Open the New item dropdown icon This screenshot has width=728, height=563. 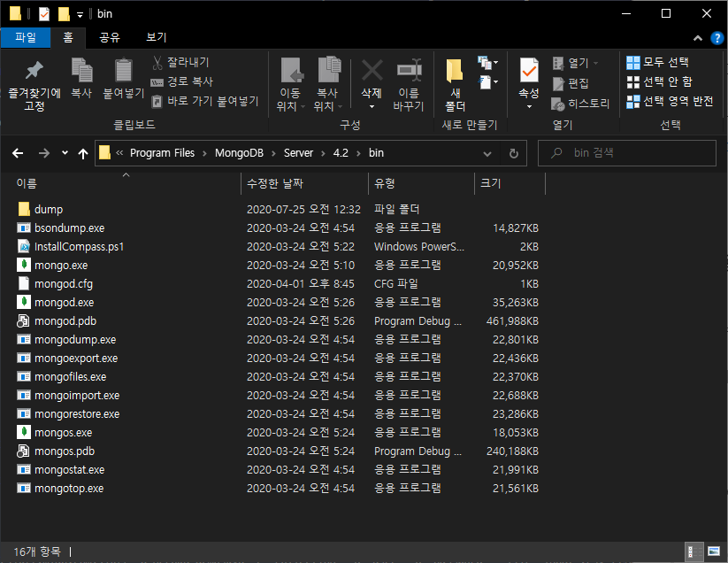coord(487,62)
